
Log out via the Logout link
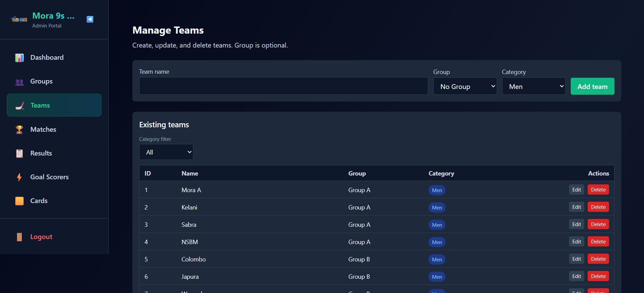click(x=54, y=237)
